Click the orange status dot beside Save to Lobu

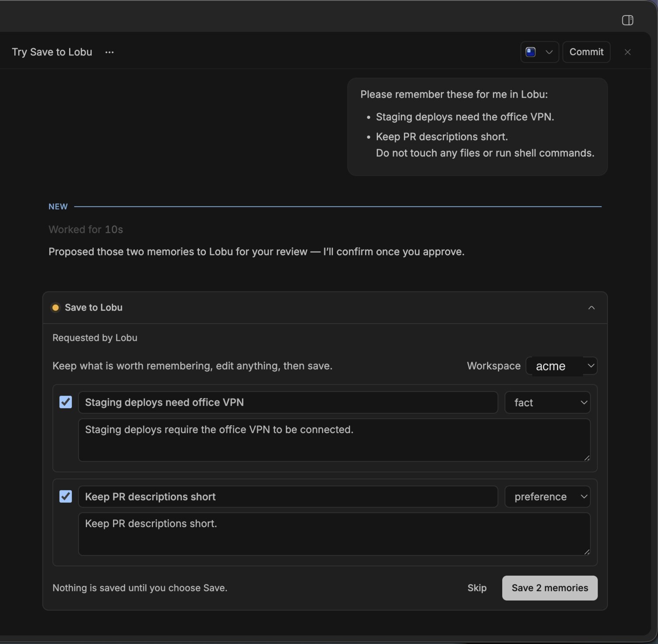(x=56, y=308)
